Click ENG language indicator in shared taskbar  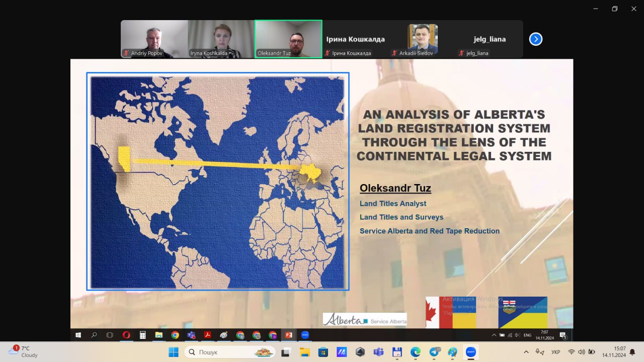click(x=527, y=335)
